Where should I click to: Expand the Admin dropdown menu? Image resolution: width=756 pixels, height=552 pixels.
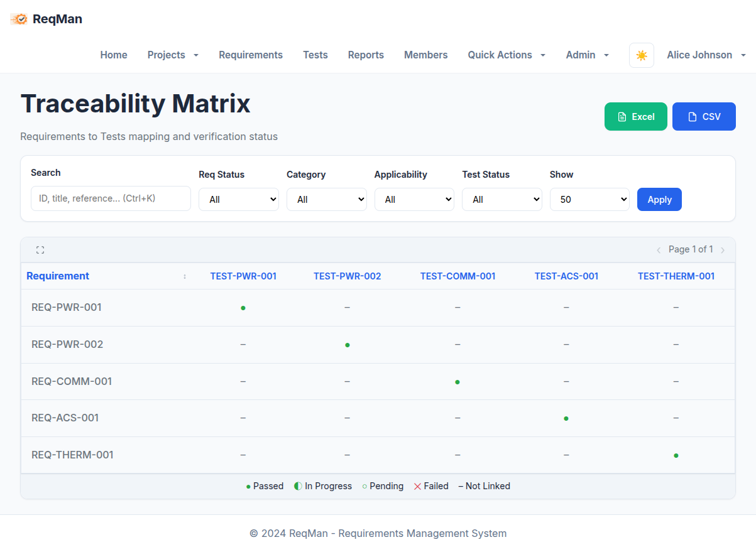(x=588, y=55)
